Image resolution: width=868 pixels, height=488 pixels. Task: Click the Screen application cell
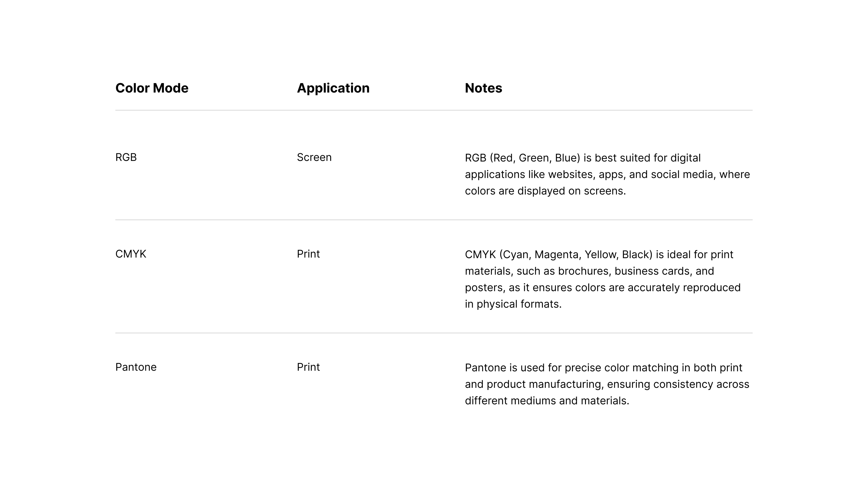(314, 157)
